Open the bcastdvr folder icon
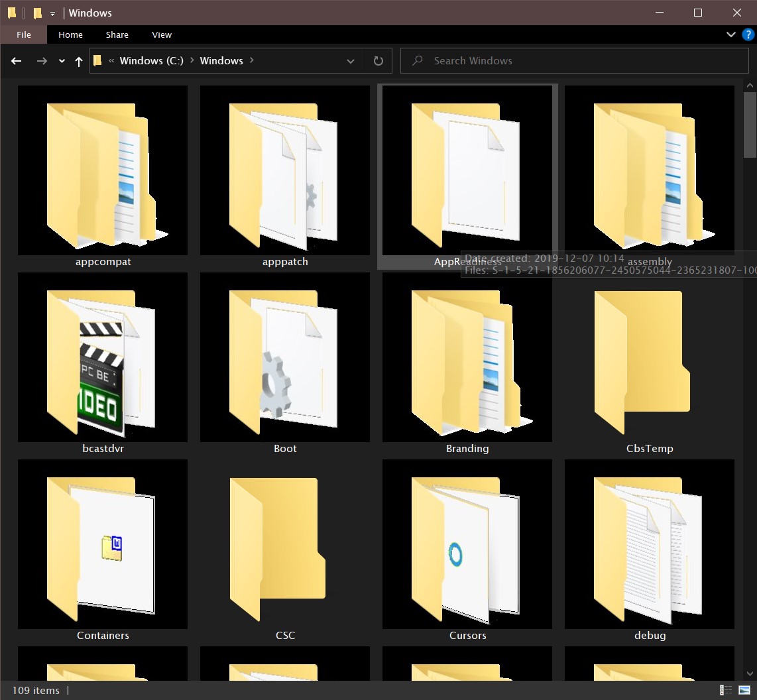Viewport: 757px width, 700px height. tap(103, 357)
